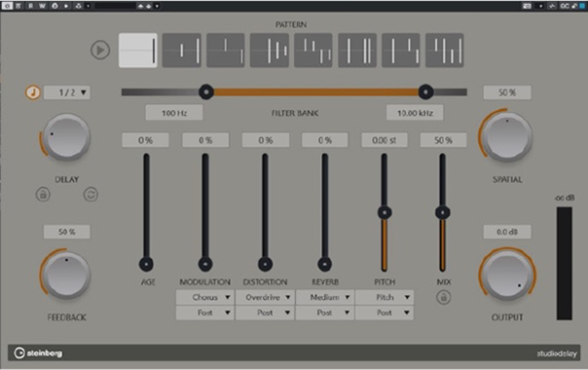Select the sixth pattern thumbnail

pos(357,51)
